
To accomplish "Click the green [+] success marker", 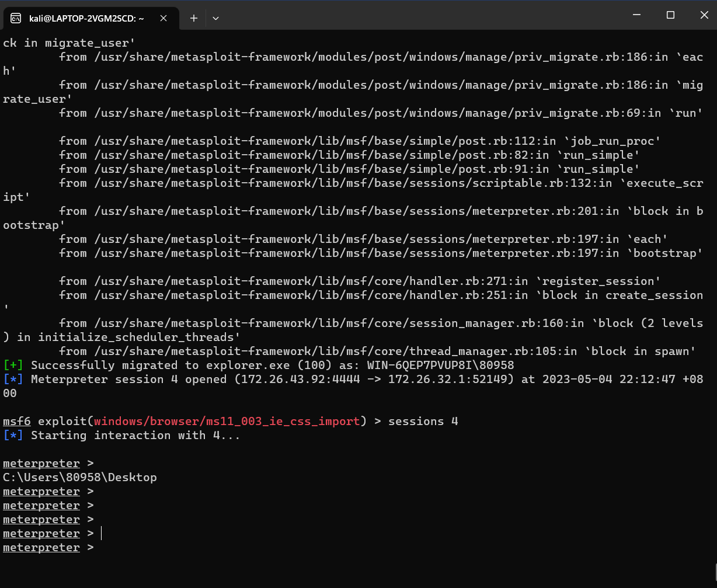I will 13,365.
